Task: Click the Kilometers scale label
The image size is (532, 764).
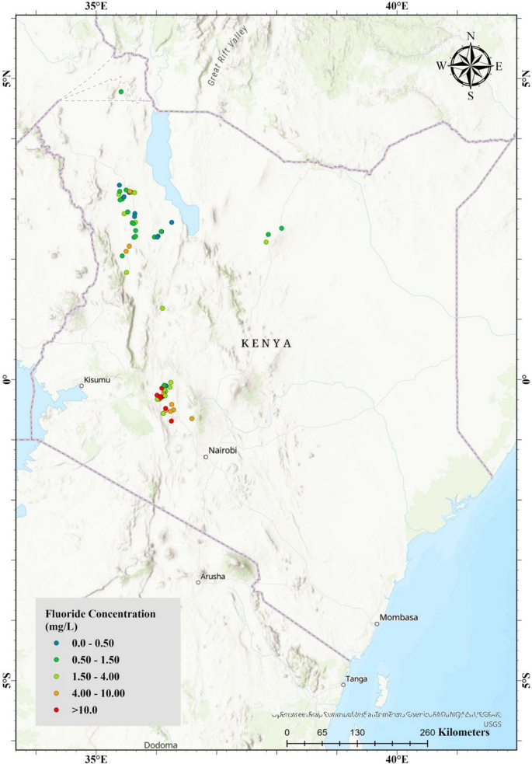Action: (464, 732)
